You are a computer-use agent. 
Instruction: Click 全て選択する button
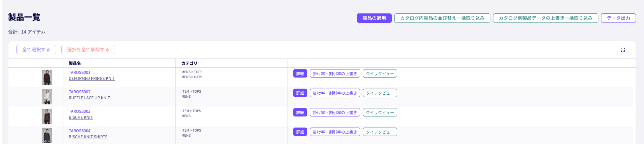[x=36, y=50]
